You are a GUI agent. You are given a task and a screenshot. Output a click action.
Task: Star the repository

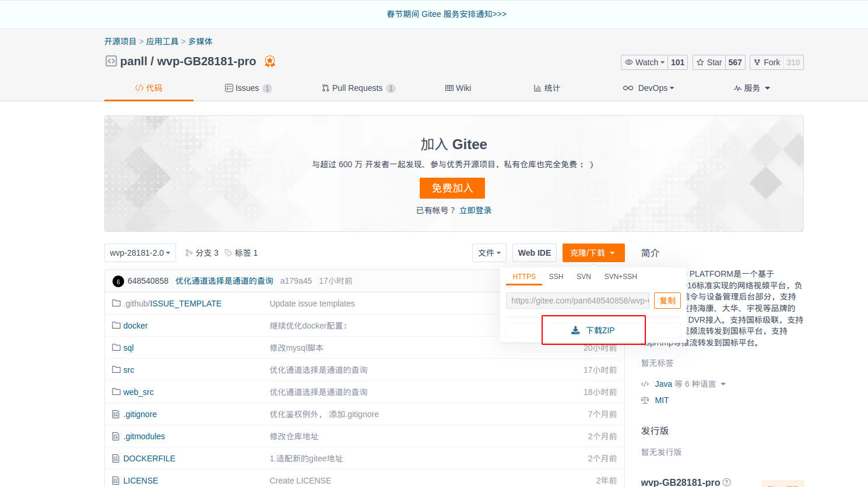pos(709,62)
